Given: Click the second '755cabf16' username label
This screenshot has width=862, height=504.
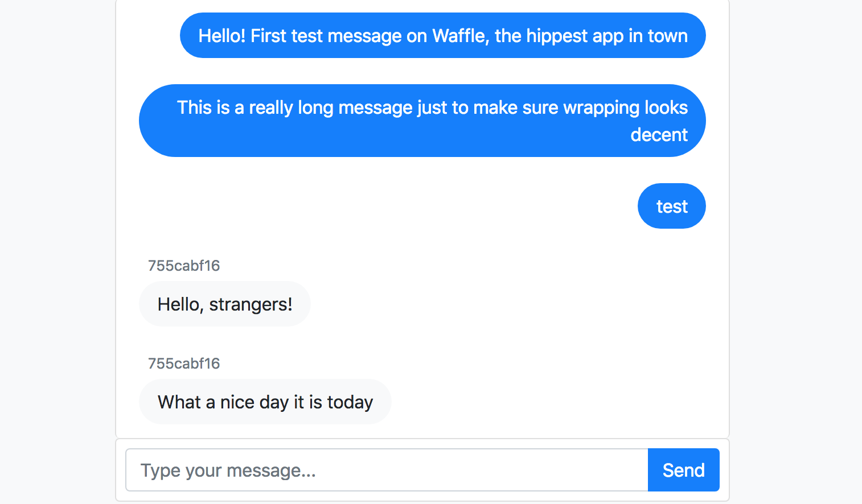Looking at the screenshot, I should pyautogui.click(x=183, y=363).
